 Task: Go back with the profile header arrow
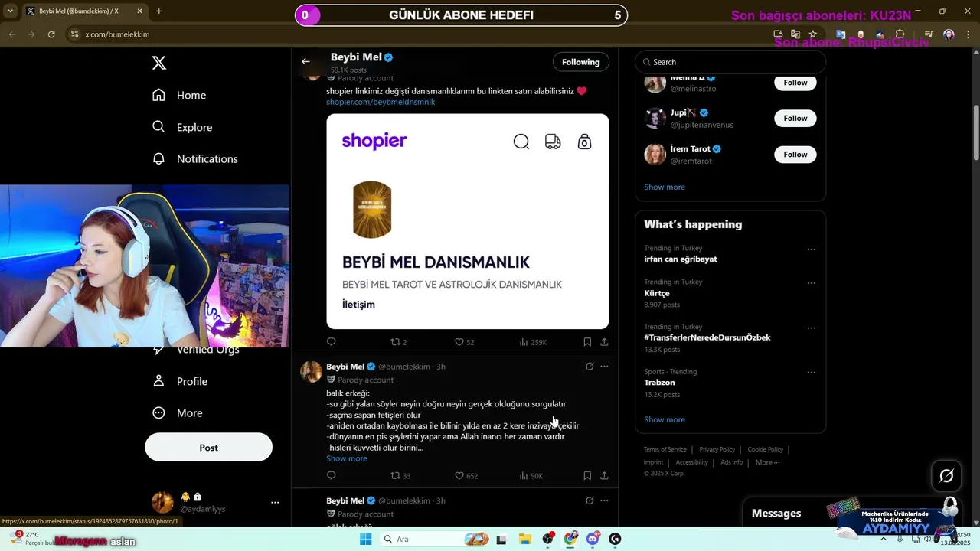point(305,62)
